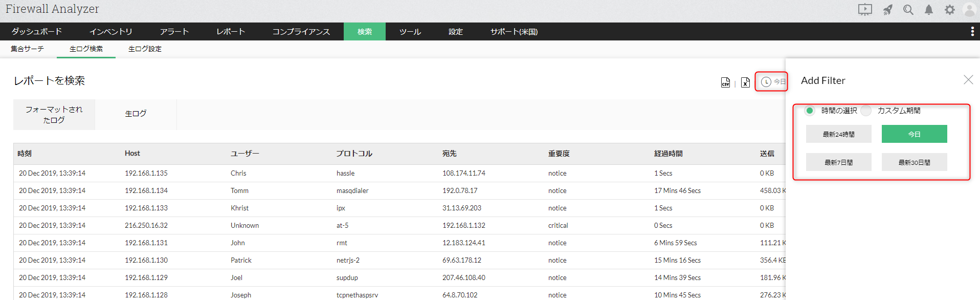The height and width of the screenshot is (300, 980).
Task: Choose the 最新7日間 time range
Action: coord(839,162)
